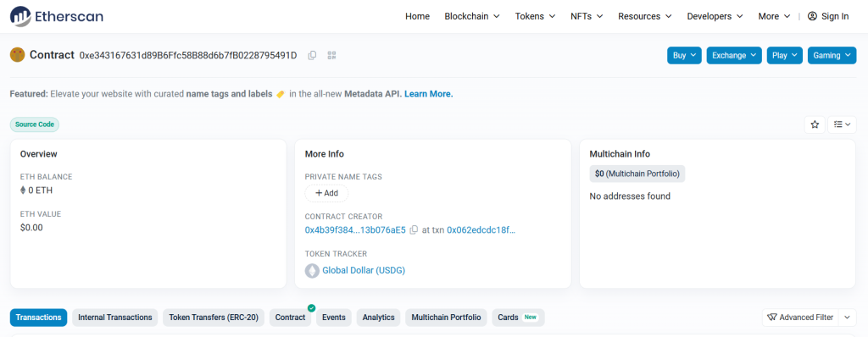Copy the contract creator address
This screenshot has height=337, width=868.
(x=414, y=229)
